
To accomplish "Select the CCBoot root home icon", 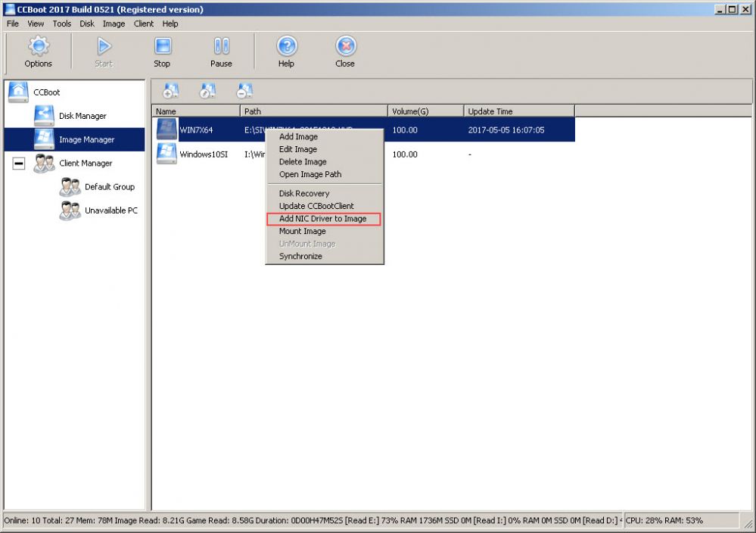I will [x=18, y=92].
